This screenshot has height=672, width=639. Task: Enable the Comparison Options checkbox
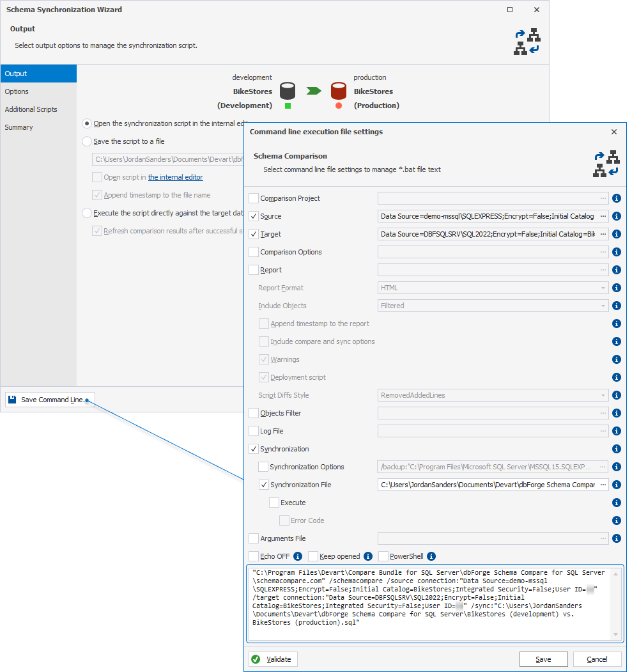pyautogui.click(x=254, y=252)
